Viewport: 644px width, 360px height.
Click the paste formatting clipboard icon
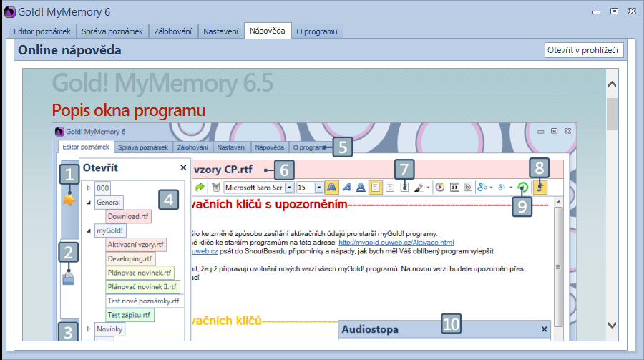coord(215,188)
